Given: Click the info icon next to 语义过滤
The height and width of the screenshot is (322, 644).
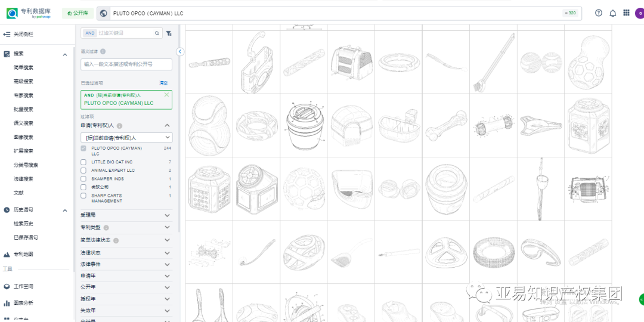Looking at the screenshot, I should tap(103, 52).
